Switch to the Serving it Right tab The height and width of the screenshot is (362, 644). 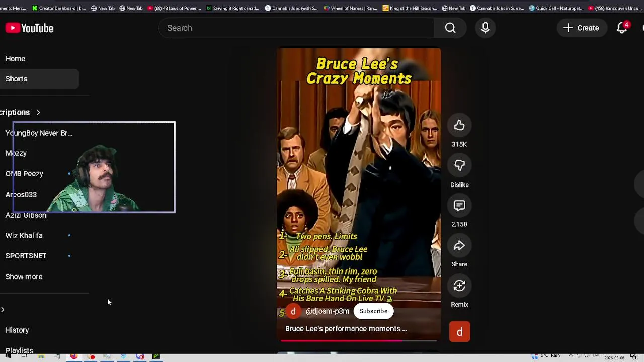(x=232, y=8)
